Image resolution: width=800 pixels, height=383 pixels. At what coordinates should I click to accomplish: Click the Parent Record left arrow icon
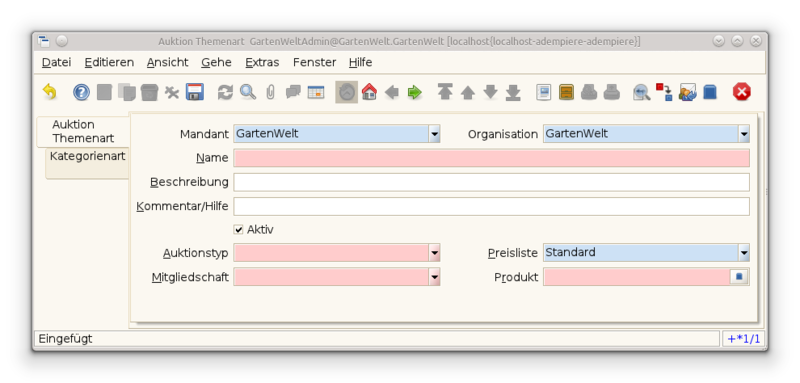coord(392,92)
